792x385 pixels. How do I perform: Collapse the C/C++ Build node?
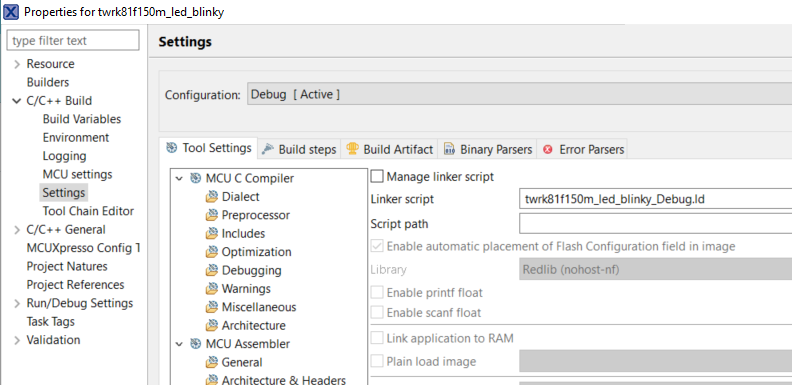coord(17,101)
